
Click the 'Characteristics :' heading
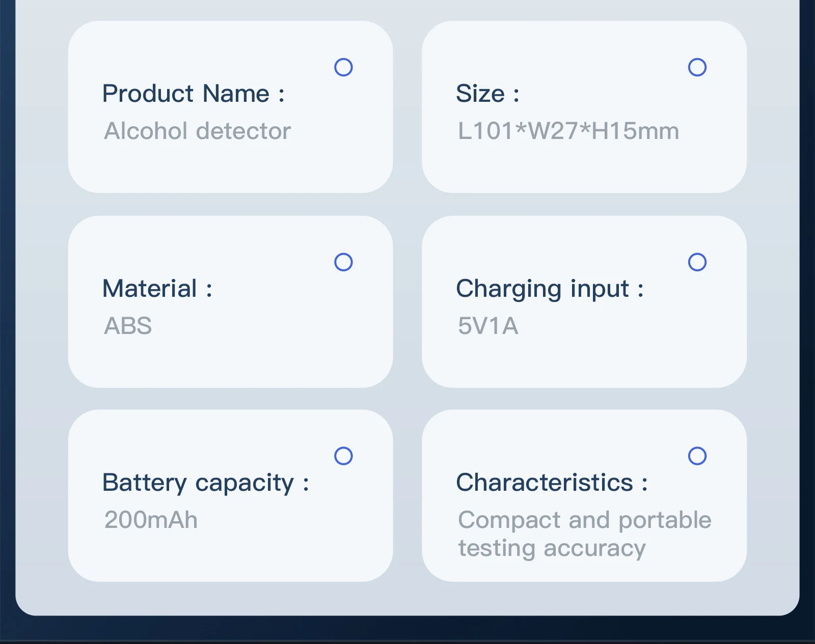pyautogui.click(x=552, y=483)
